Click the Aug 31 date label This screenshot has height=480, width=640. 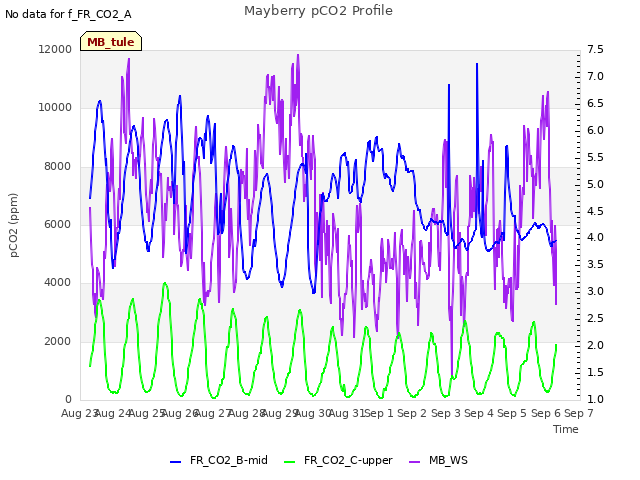coord(347,413)
